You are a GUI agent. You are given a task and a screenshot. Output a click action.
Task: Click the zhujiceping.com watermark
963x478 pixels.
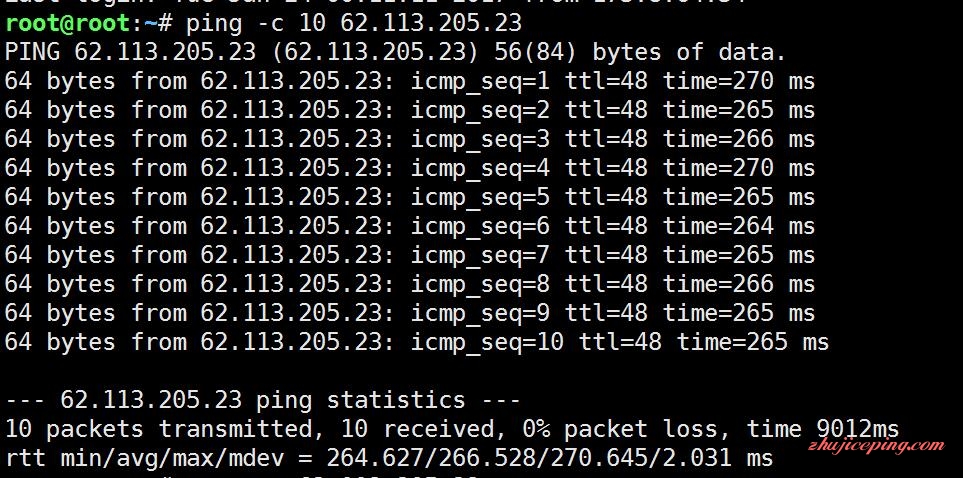(x=876, y=447)
